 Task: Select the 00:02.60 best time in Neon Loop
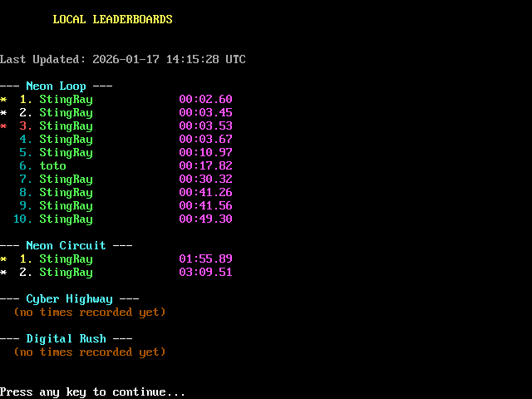pyautogui.click(x=205, y=99)
